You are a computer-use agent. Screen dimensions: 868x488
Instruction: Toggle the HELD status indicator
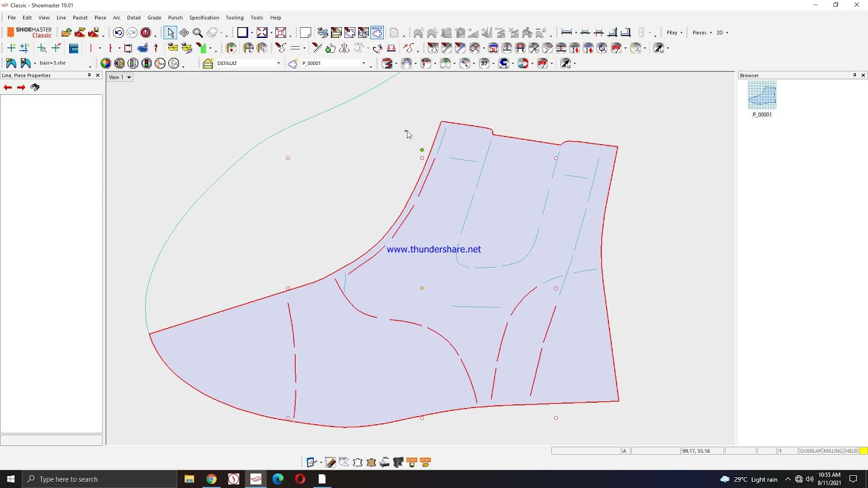851,451
